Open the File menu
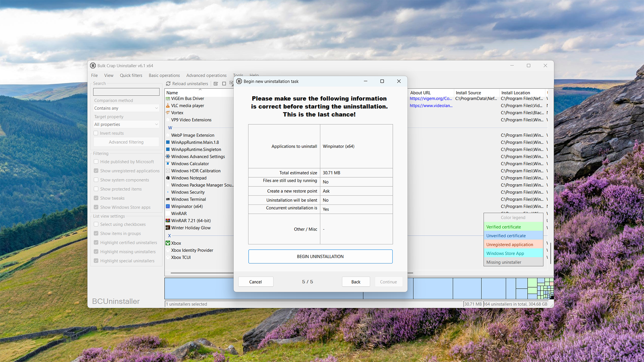This screenshot has height=362, width=644. pyautogui.click(x=95, y=75)
